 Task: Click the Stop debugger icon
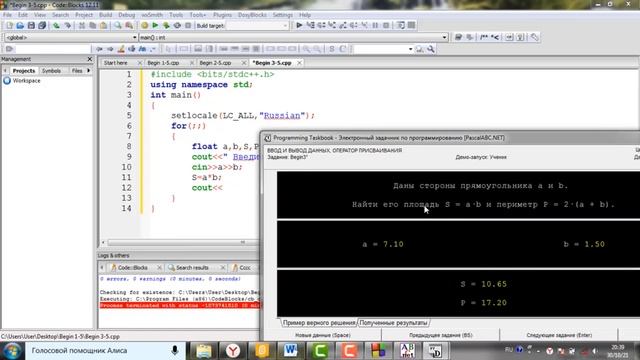pyautogui.click(x=386, y=25)
